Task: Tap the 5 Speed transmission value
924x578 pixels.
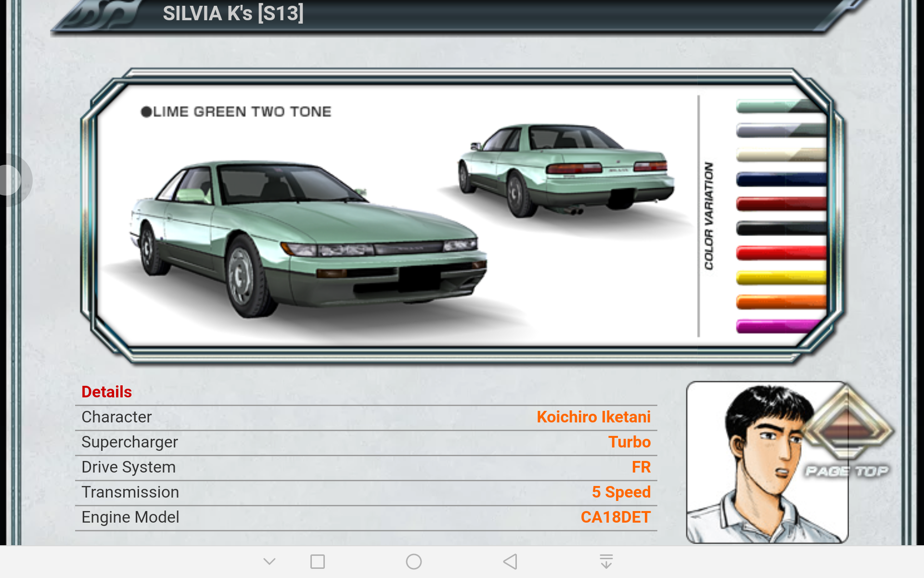Action: 621,492
